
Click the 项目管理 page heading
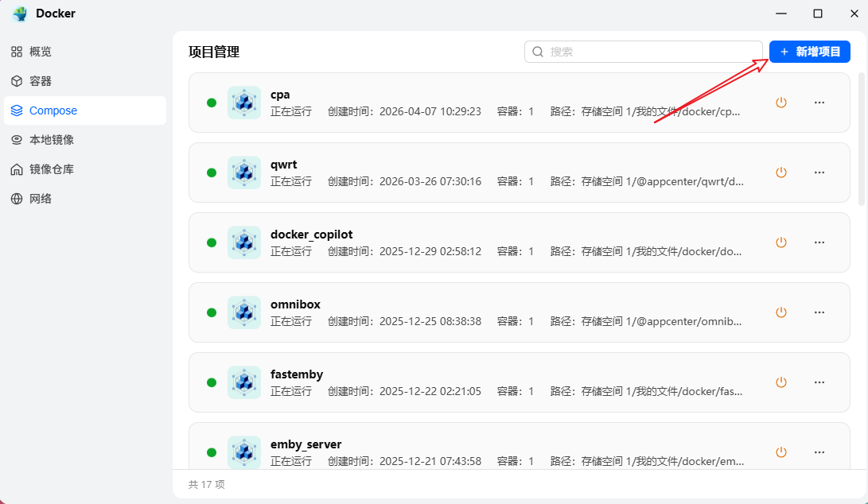click(214, 52)
